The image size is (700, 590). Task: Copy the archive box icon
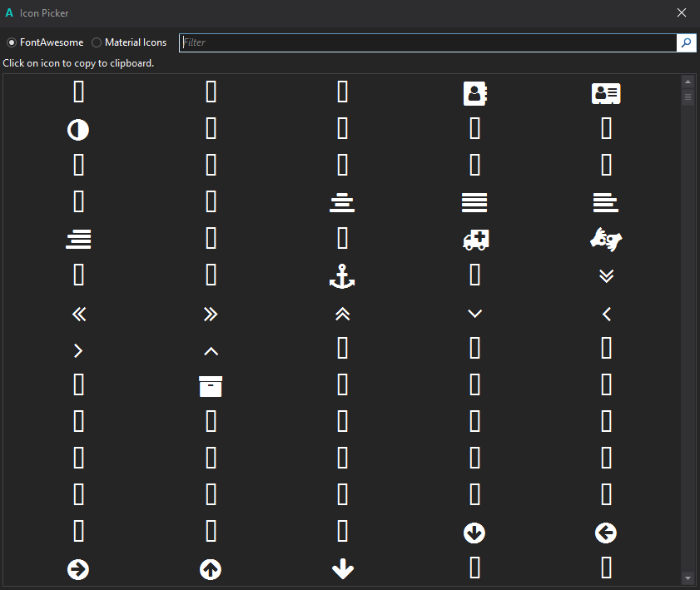tap(211, 386)
